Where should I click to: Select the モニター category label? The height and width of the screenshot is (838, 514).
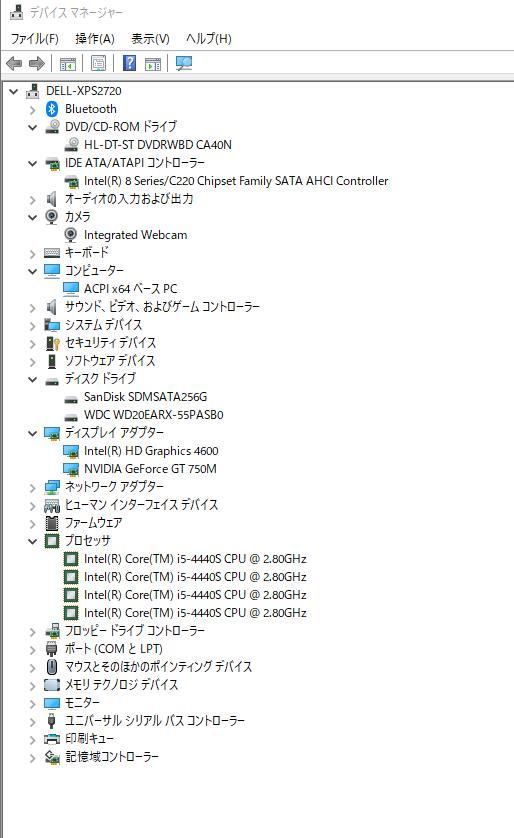coord(82,703)
